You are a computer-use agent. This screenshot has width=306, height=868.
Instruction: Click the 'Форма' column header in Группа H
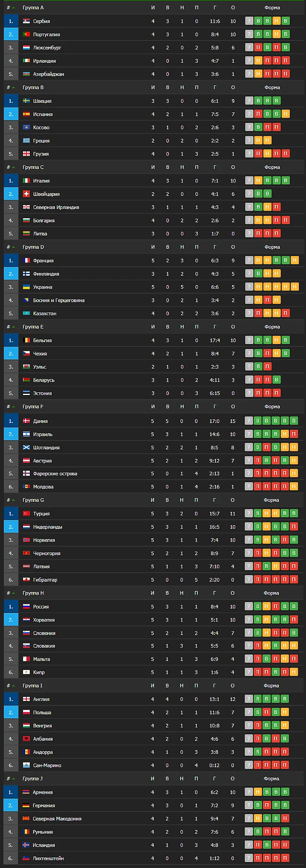271,593
